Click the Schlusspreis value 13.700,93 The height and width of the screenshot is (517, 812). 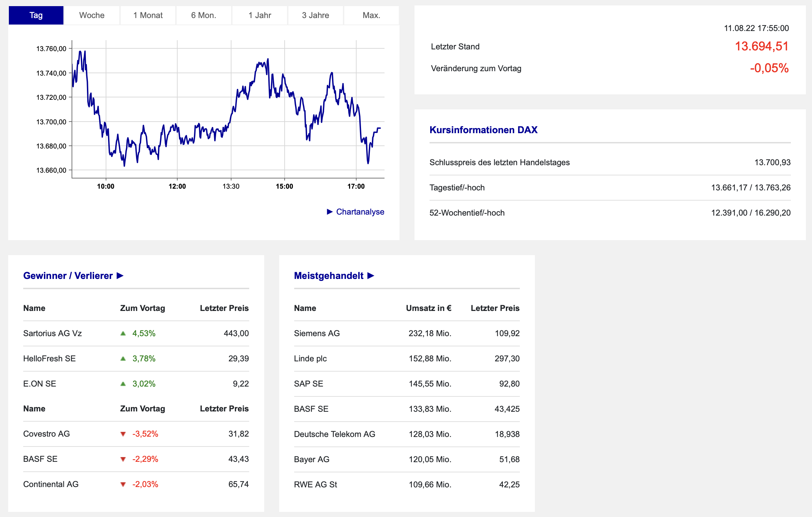772,162
